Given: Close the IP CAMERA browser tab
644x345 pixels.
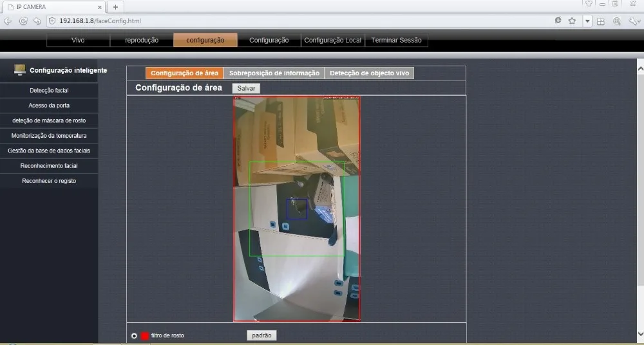Looking at the screenshot, I should [x=100, y=7].
